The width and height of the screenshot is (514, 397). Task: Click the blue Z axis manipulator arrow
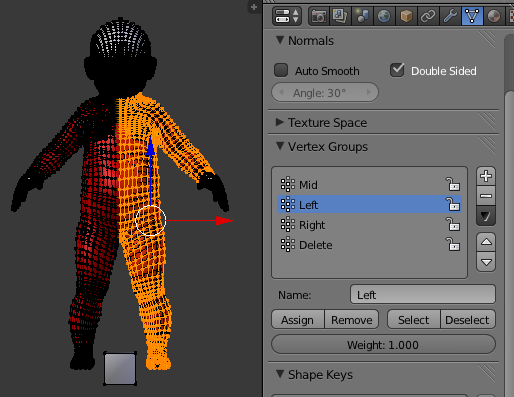(x=151, y=146)
